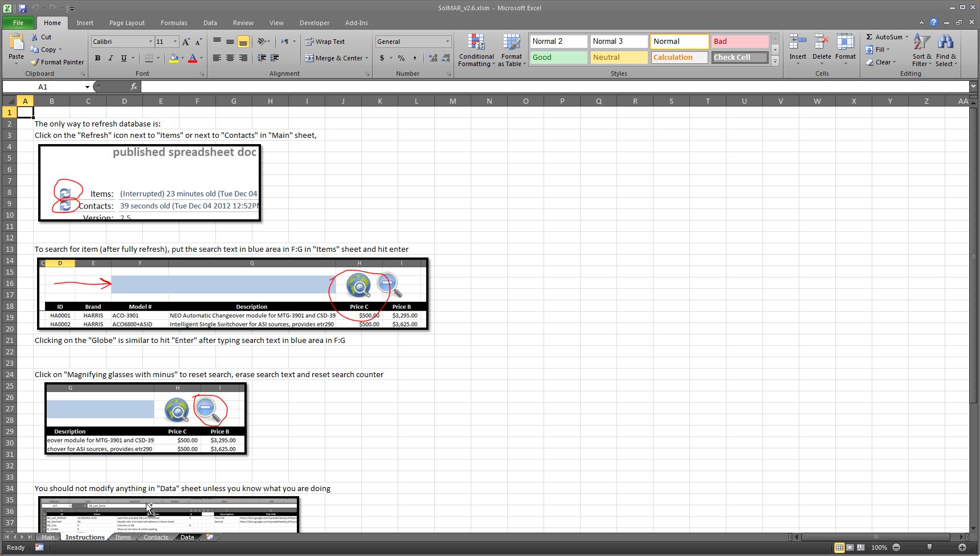The height and width of the screenshot is (556, 980).
Task: Click the macro record icon in status bar
Action: point(39,547)
